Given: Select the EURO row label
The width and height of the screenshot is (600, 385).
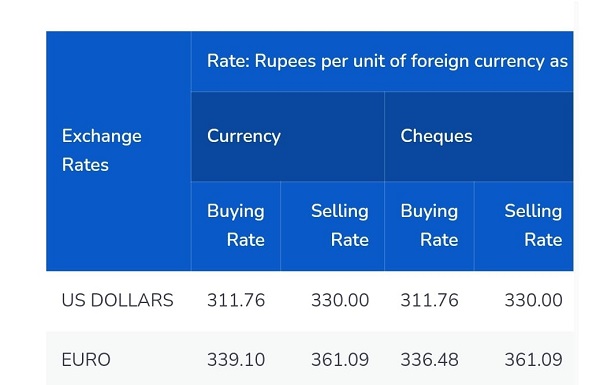Looking at the screenshot, I should click(86, 360).
